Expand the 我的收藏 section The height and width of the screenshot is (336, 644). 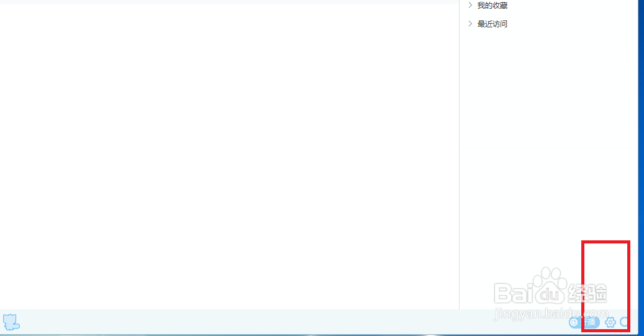488,6
